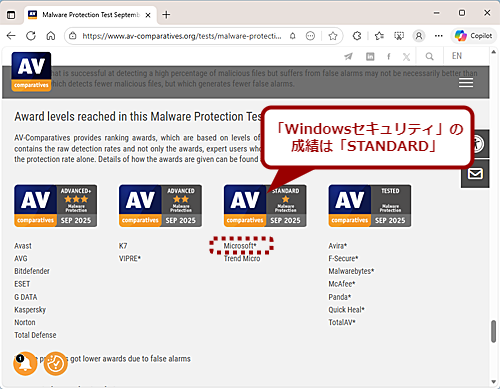Image resolution: width=501 pixels, height=390 pixels.
Task: Open the LinkedIn share icon
Action: click(370, 56)
